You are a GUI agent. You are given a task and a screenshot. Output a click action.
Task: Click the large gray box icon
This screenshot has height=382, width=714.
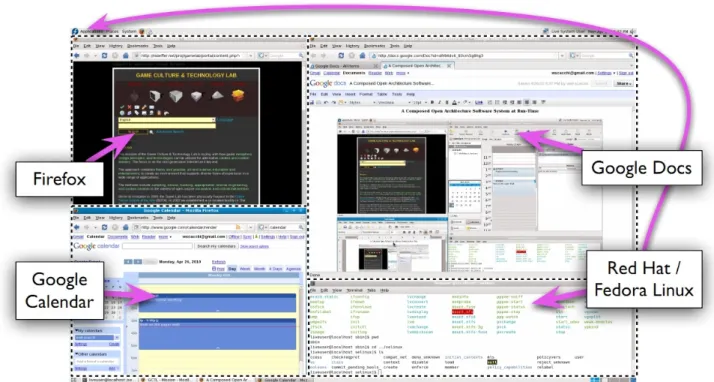tap(175, 95)
